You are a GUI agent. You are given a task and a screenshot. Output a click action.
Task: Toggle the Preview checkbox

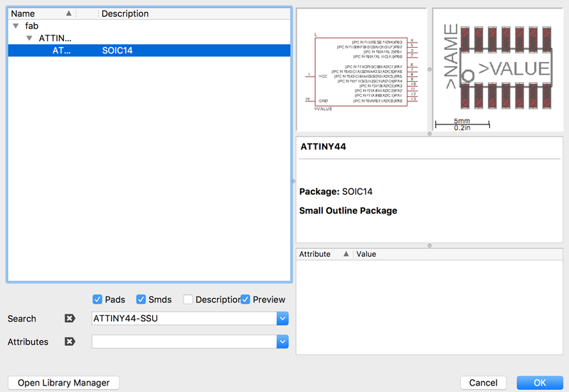(245, 300)
